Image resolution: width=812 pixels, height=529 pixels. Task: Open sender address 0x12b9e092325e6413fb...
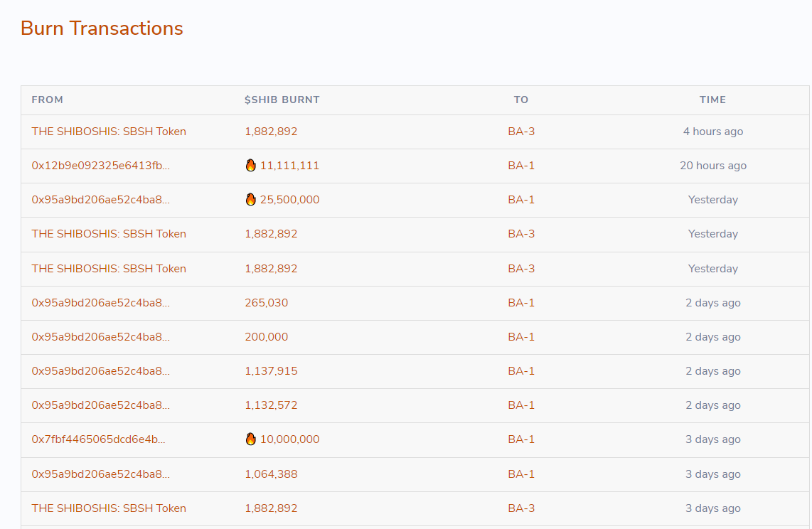pos(100,166)
